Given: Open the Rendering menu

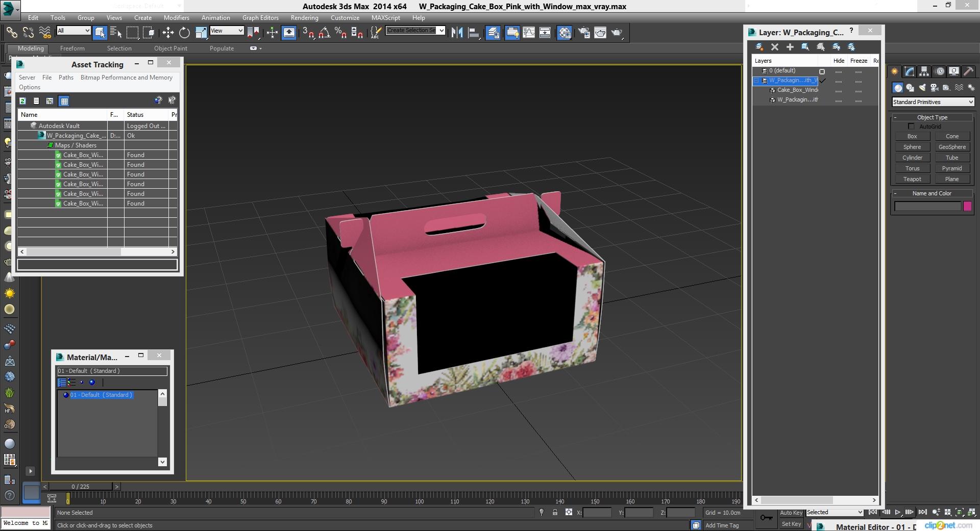Looking at the screenshot, I should tap(304, 18).
